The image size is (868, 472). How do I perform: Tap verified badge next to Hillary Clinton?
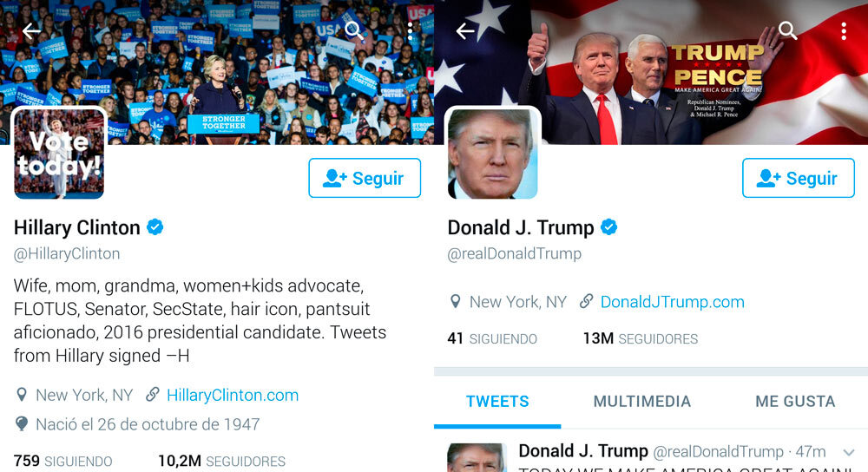point(155,226)
